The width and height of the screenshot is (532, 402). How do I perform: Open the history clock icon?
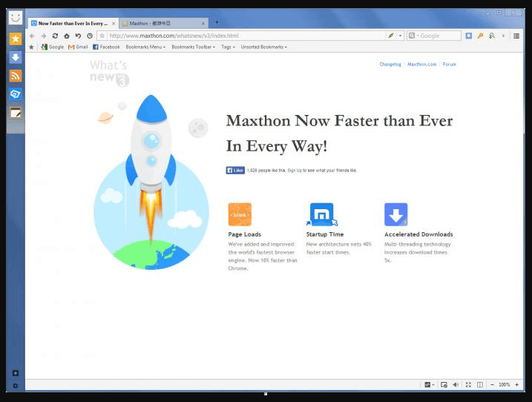point(90,36)
